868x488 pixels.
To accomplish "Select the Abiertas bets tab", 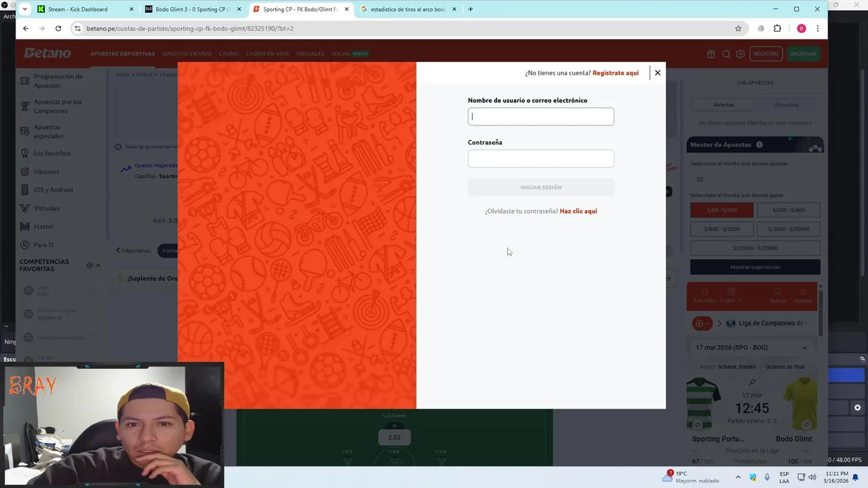I will [x=724, y=105].
